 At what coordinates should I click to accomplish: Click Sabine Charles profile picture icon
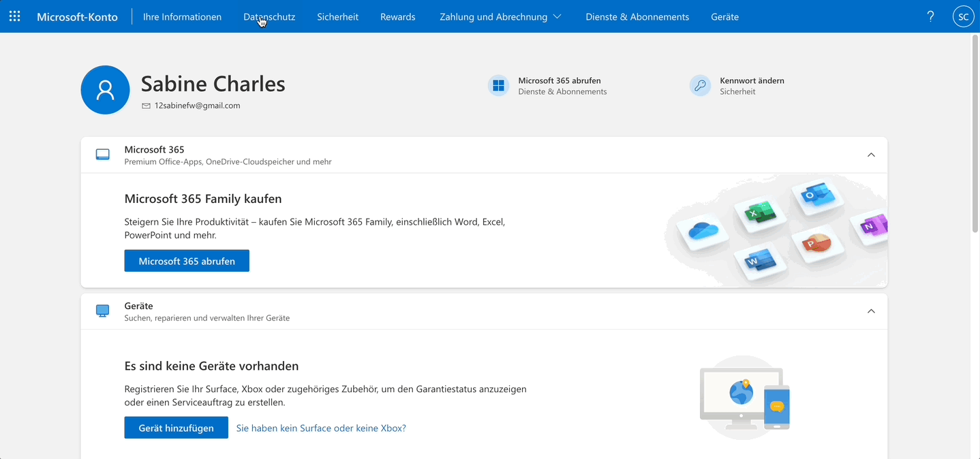(x=105, y=90)
